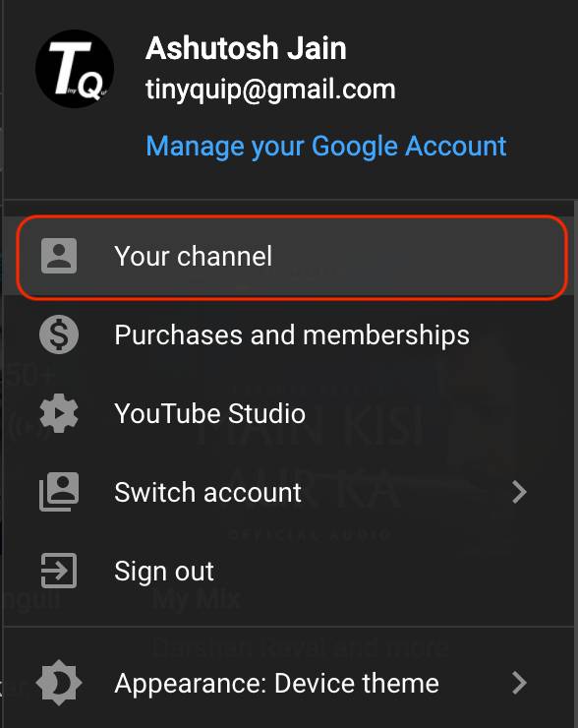Choose Switch account text label
Image resolution: width=578 pixels, height=728 pixels.
click(207, 492)
